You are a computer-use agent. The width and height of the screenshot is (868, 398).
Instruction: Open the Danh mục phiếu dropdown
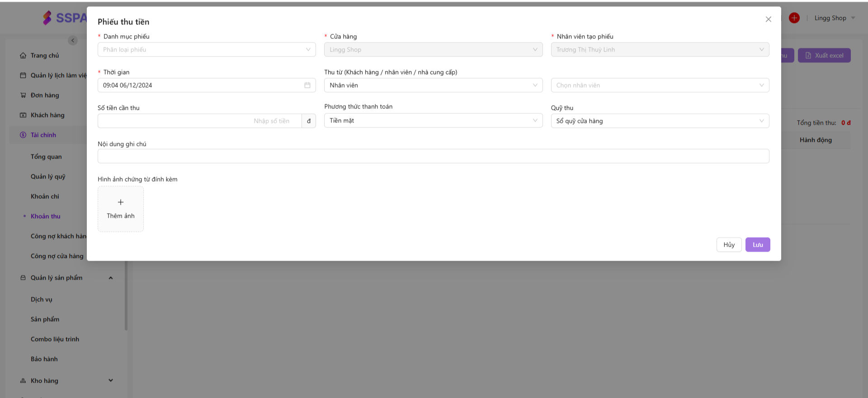point(207,50)
